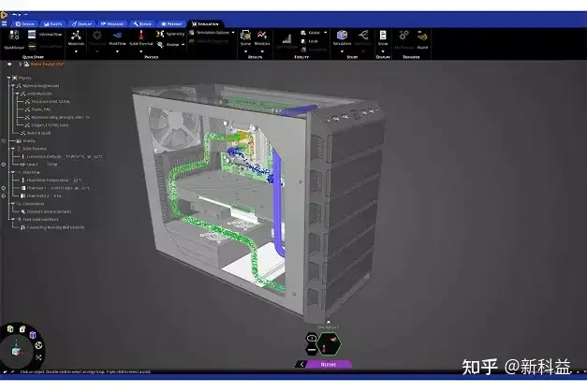This screenshot has width=587, height=392.
Task: Click the Scene results icon
Action: pos(245,36)
